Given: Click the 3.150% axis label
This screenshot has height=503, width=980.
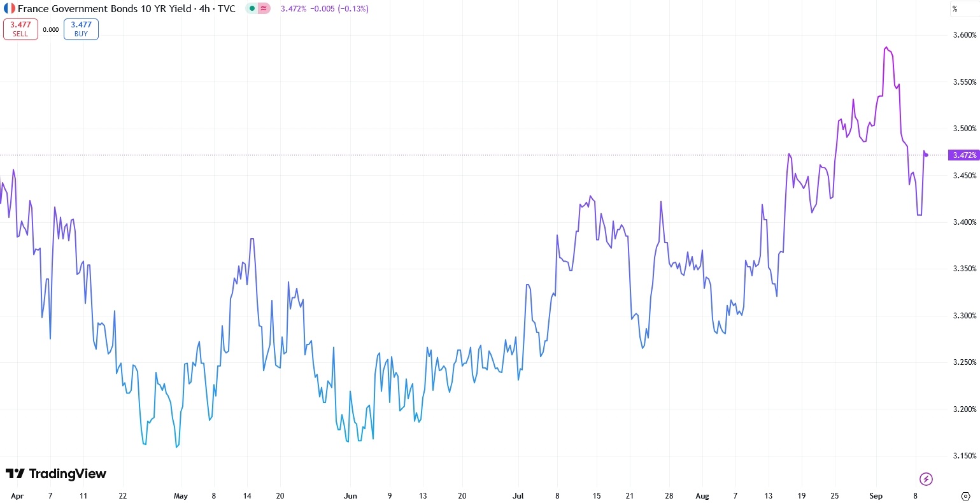Looking at the screenshot, I should 965,456.
